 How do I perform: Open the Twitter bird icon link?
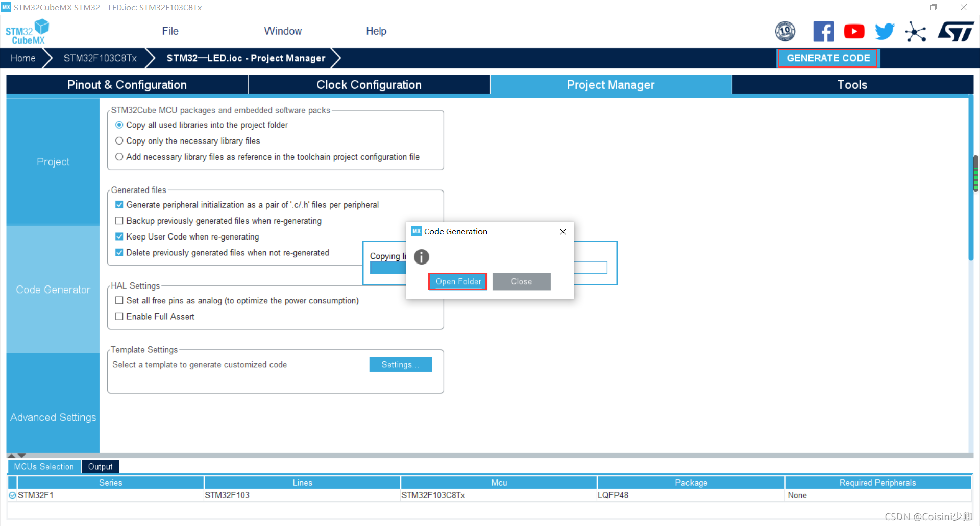click(x=885, y=31)
